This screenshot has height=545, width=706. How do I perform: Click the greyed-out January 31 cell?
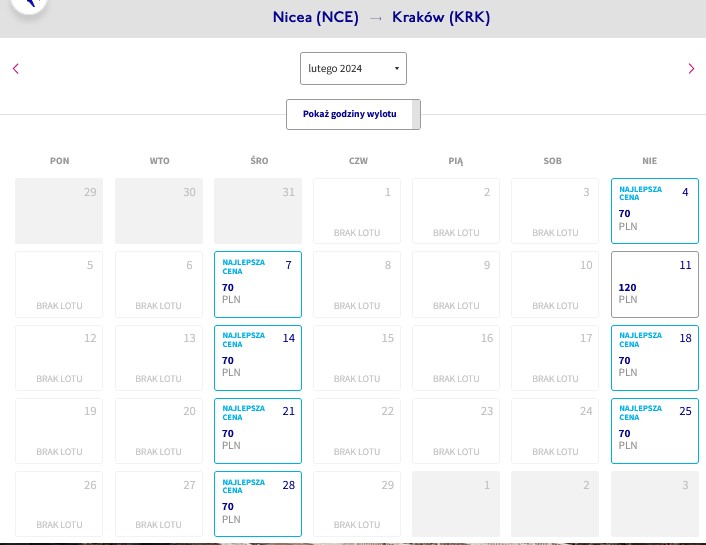258,211
